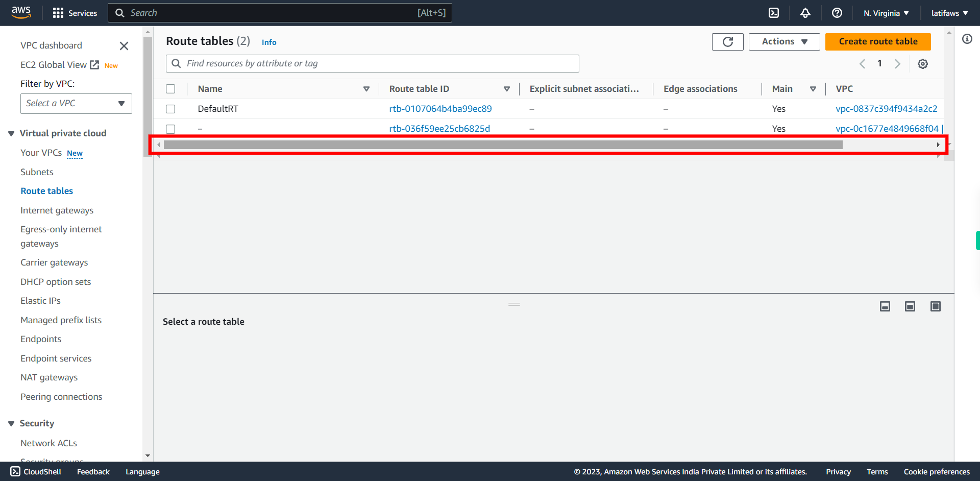Go to Subnets
Screen dimensions: 980x481
(x=37, y=172)
